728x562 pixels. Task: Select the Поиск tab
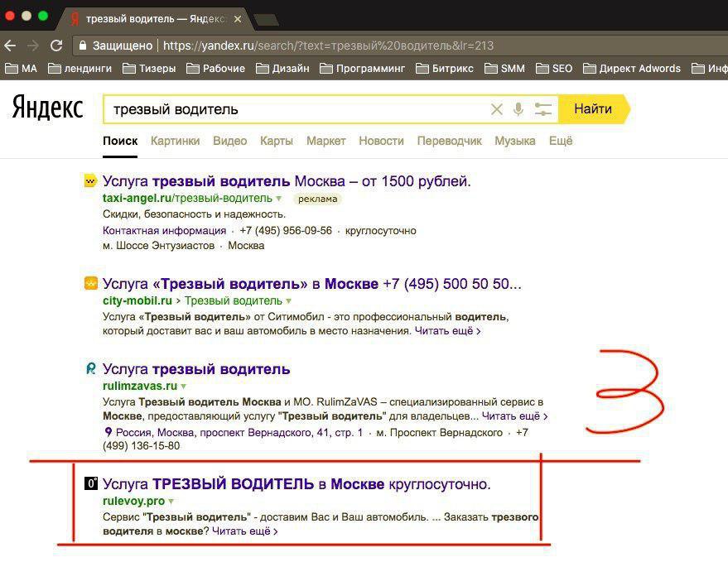point(120,141)
